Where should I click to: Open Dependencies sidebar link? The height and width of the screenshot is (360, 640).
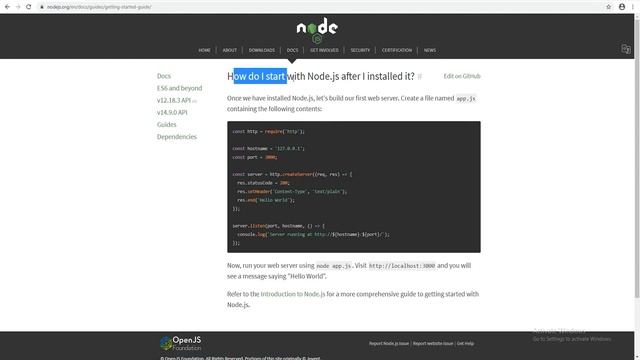coord(176,137)
